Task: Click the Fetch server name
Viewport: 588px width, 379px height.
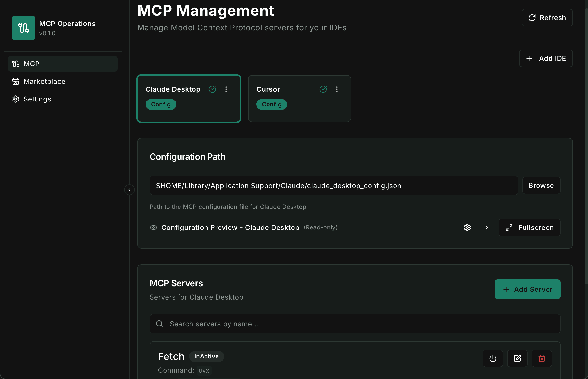Action: tap(171, 356)
